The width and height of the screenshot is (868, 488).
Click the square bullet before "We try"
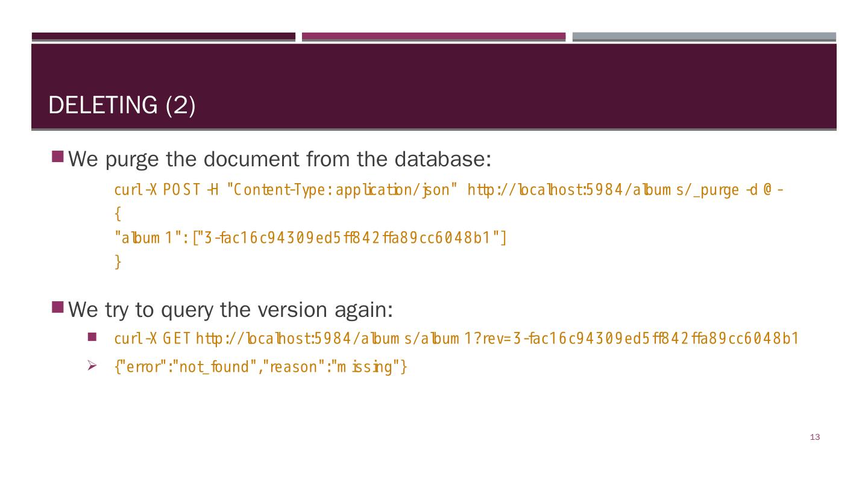[x=58, y=307]
